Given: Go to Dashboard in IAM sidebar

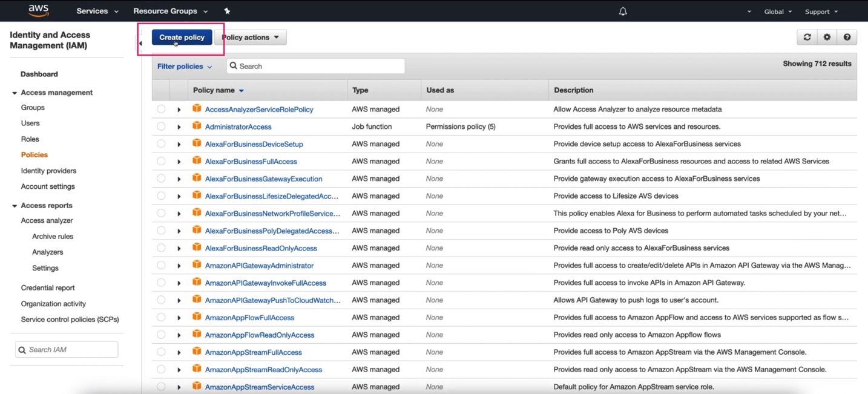Looking at the screenshot, I should 39,74.
